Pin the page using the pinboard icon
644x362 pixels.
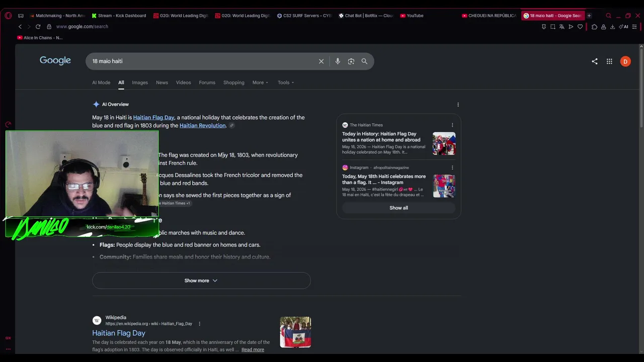[x=543, y=27]
